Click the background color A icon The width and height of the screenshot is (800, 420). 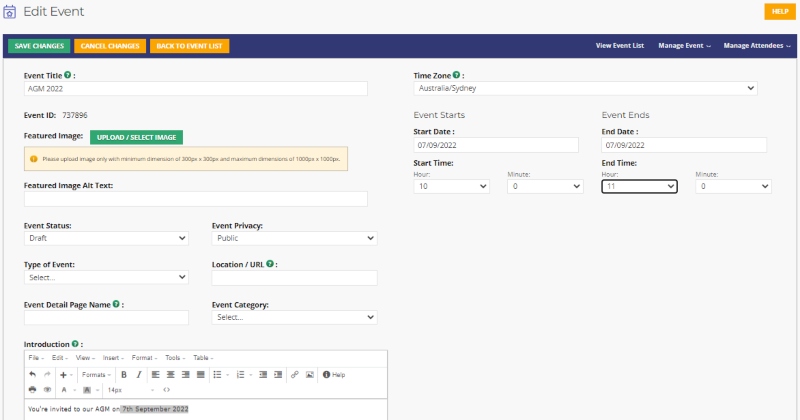coord(87,390)
